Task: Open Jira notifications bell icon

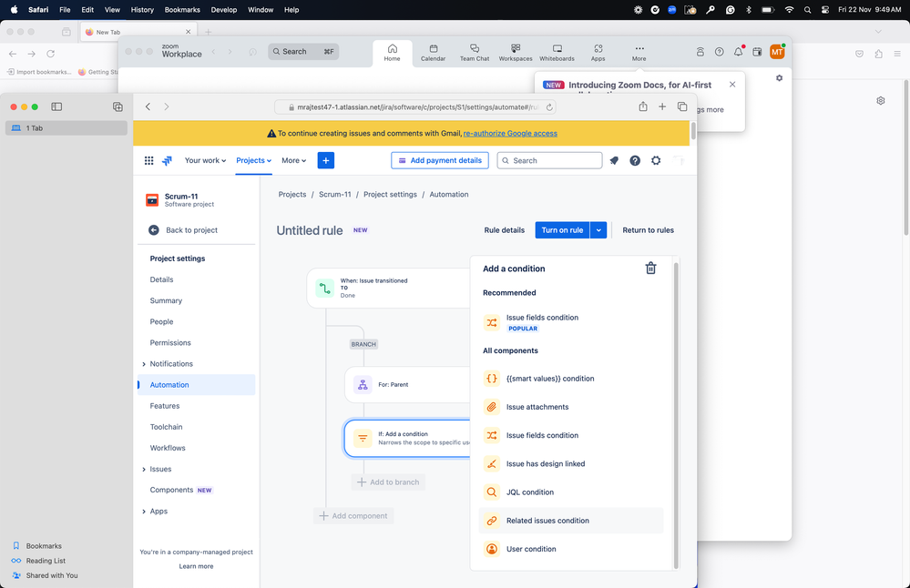Action: click(x=614, y=160)
